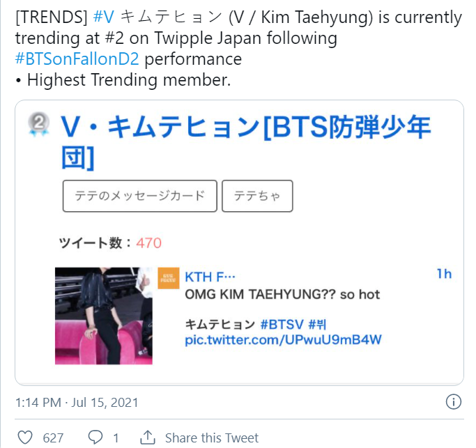The width and height of the screenshot is (476, 448).
Task: Open the 1:14 PM · Jul 15, 2021 timestamp
Action: click(x=77, y=403)
